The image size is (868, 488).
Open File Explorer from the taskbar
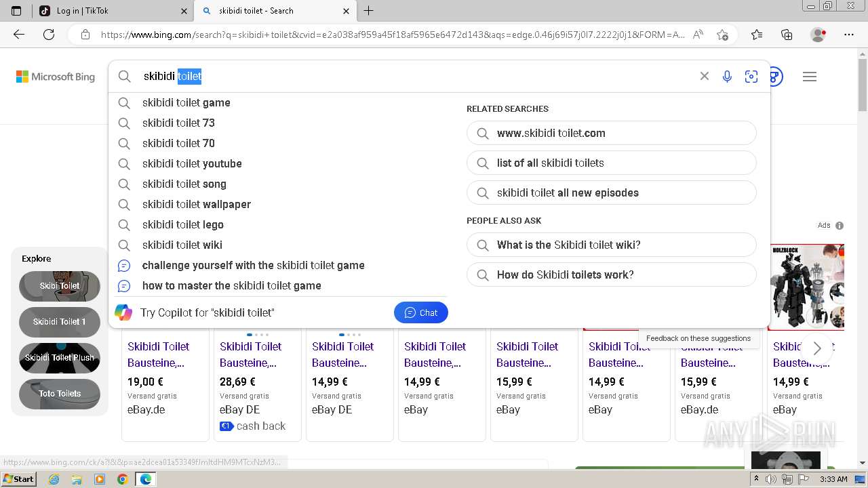click(x=77, y=479)
